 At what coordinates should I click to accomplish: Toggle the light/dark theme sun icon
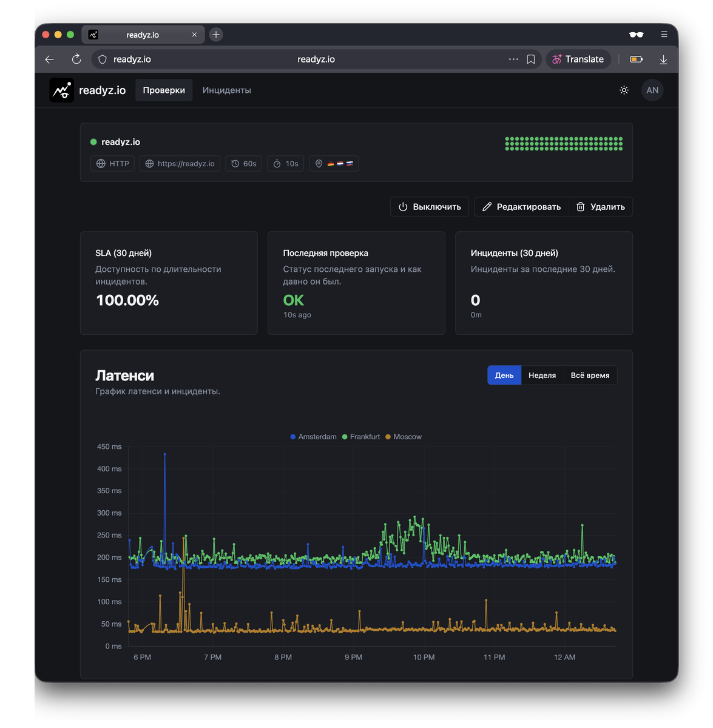click(x=624, y=90)
